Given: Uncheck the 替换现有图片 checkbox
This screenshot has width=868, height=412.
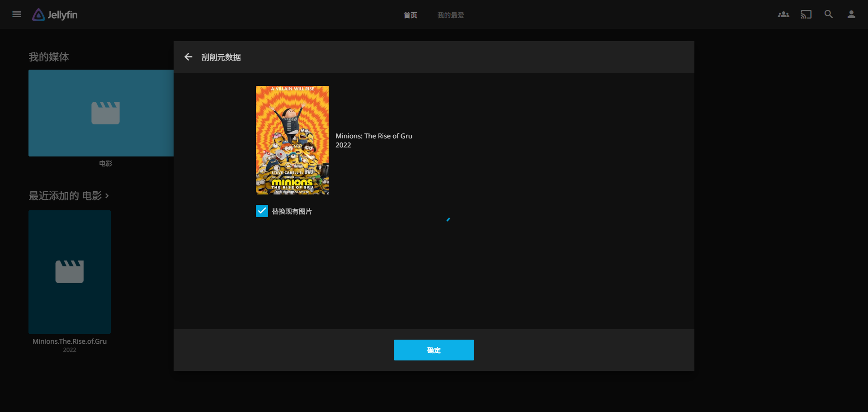Looking at the screenshot, I should pos(262,211).
